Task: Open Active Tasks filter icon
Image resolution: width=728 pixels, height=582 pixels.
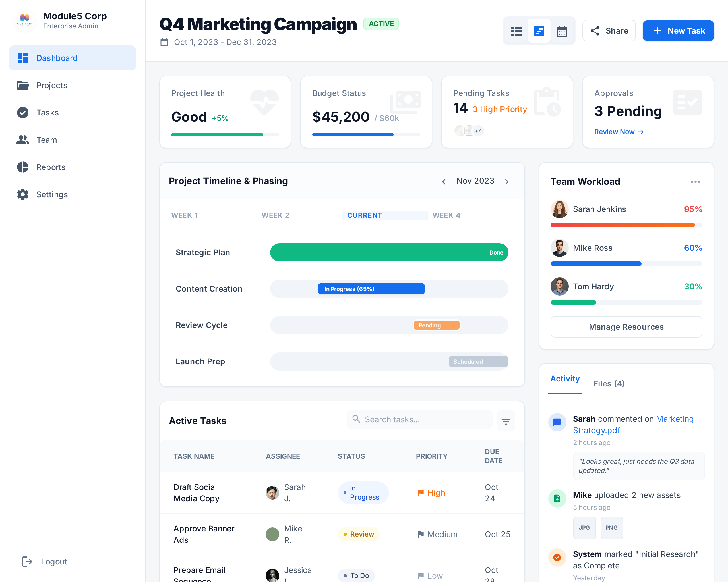Action: click(x=506, y=421)
